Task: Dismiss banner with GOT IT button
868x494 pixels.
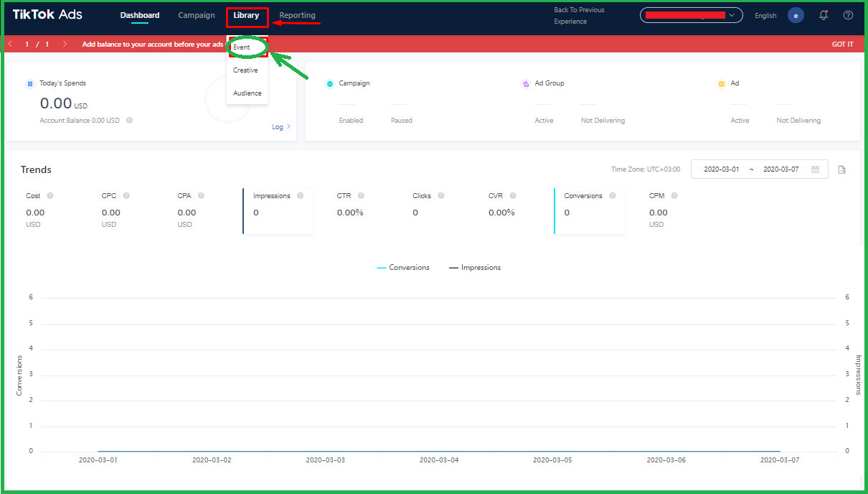Action: tap(842, 44)
